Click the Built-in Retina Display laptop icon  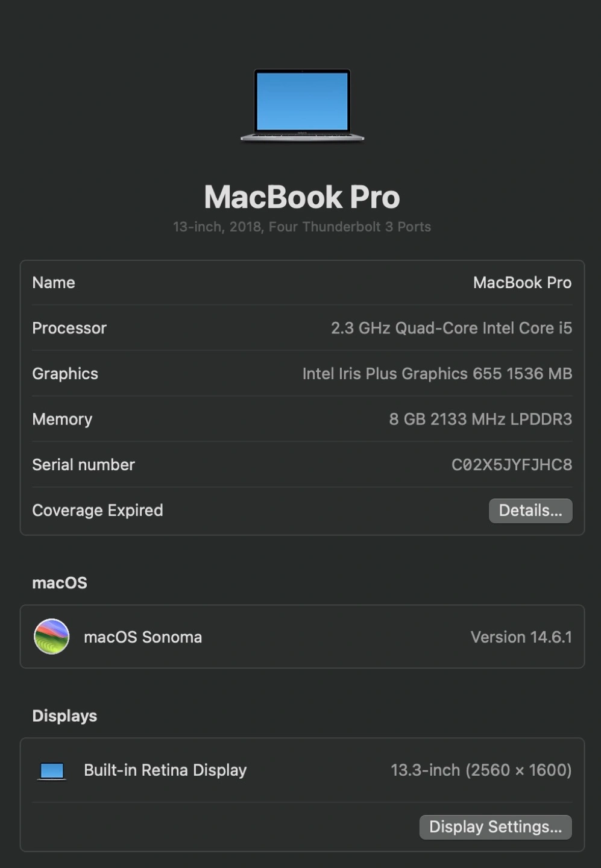[x=52, y=770]
